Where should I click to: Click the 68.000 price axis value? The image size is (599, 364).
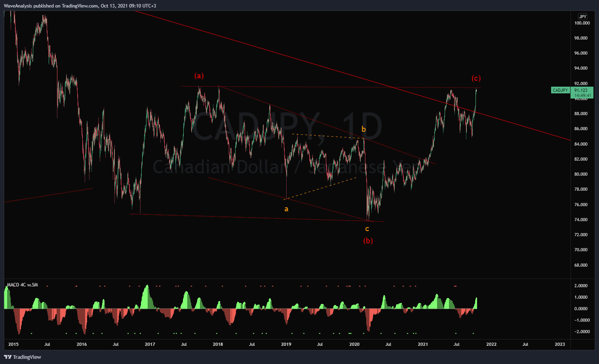coord(581,265)
